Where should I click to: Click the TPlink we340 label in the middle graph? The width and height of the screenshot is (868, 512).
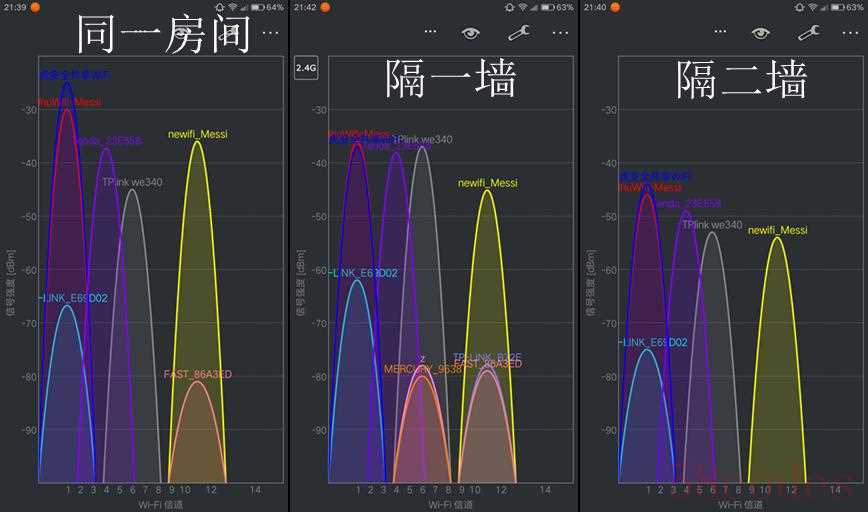coord(422,139)
